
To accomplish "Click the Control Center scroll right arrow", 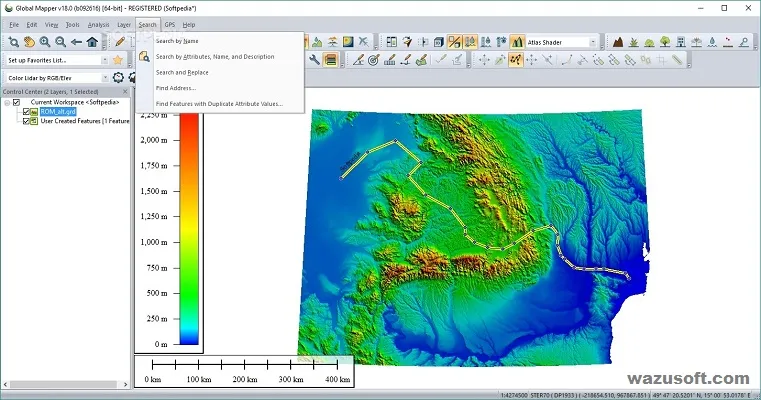I will pyautogui.click(x=125, y=384).
